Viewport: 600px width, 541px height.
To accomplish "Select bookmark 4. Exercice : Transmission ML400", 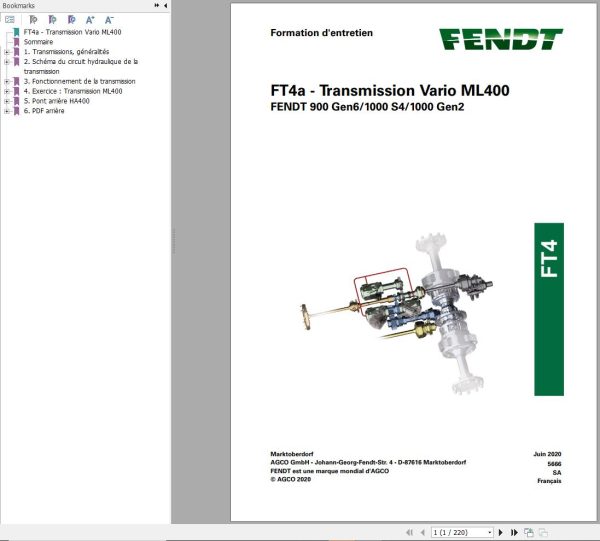I will pos(73,91).
